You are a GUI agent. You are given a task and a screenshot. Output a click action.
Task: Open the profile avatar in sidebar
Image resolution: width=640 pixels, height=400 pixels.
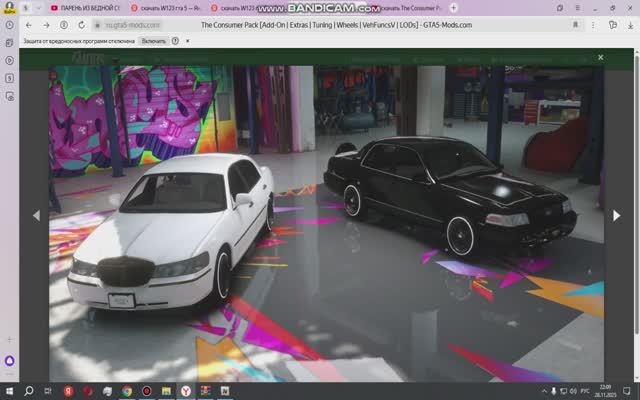[9, 7]
